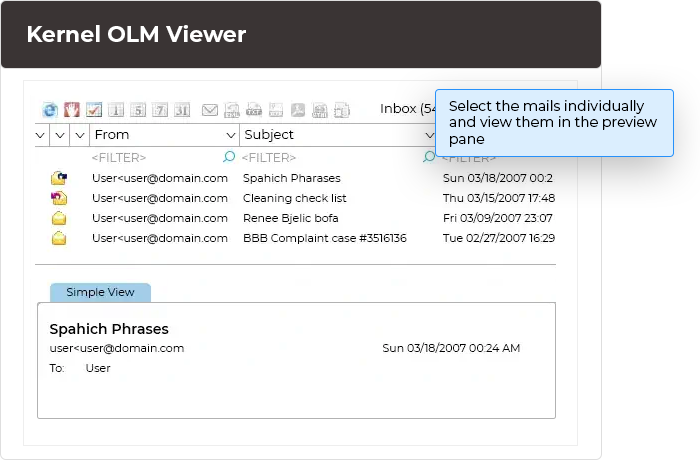
Task: Select the Spahich Pharases email subject
Action: click(292, 178)
